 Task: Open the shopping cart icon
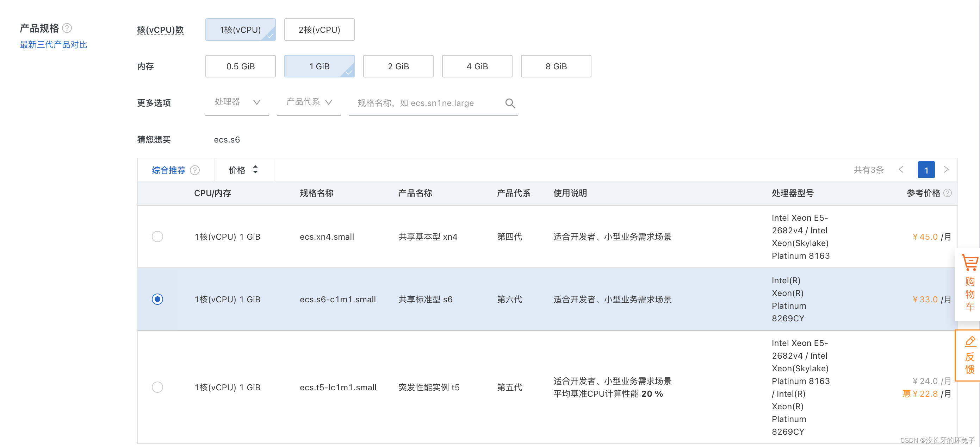969,263
